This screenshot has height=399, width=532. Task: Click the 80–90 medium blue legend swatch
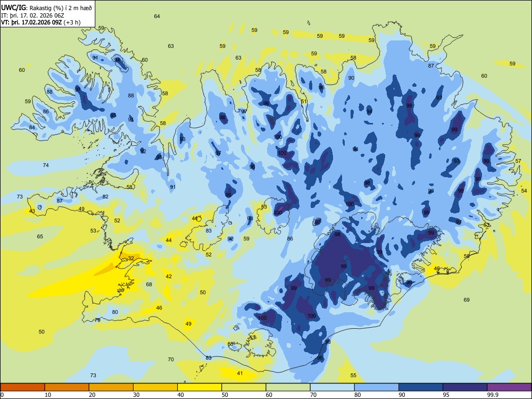377,387
